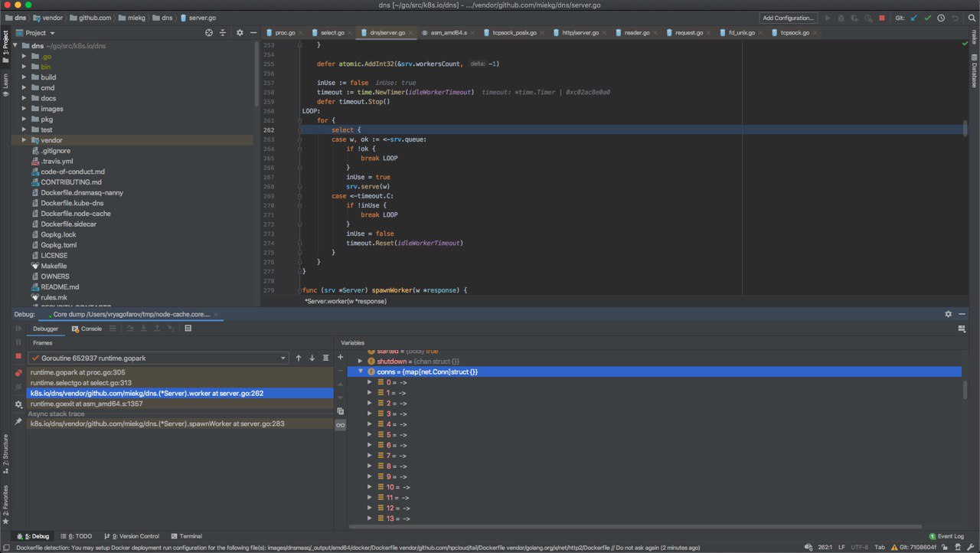Click the red Stop icon in the top toolbar
Screen dimensions: 980x553
pos(882,18)
